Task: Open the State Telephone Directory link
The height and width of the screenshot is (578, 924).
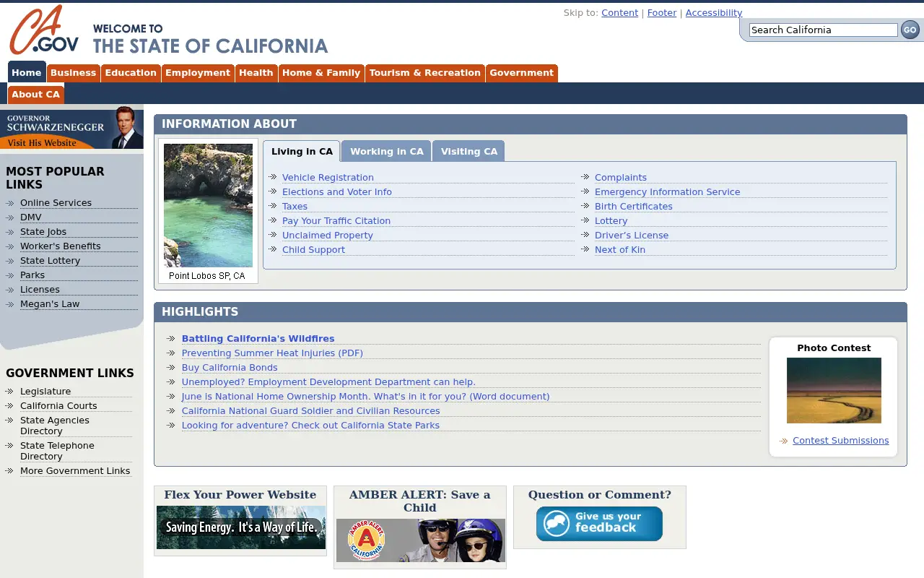Action: [x=57, y=451]
